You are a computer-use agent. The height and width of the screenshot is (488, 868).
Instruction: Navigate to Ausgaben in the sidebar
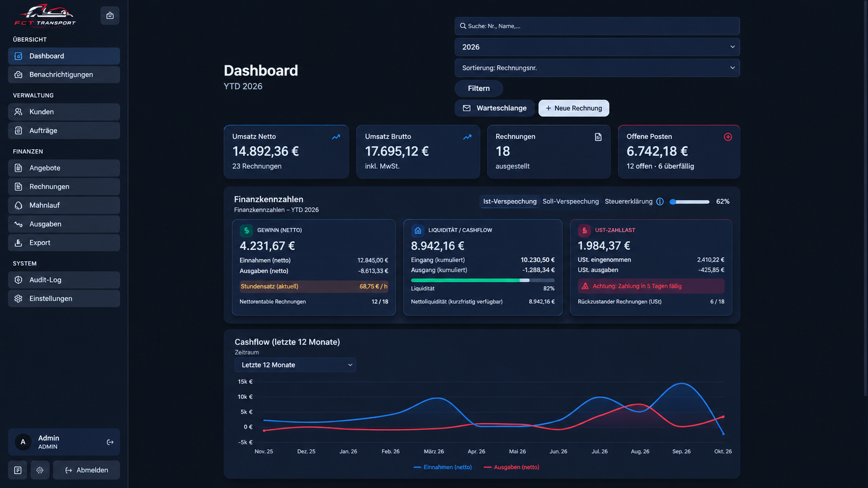[x=64, y=224]
